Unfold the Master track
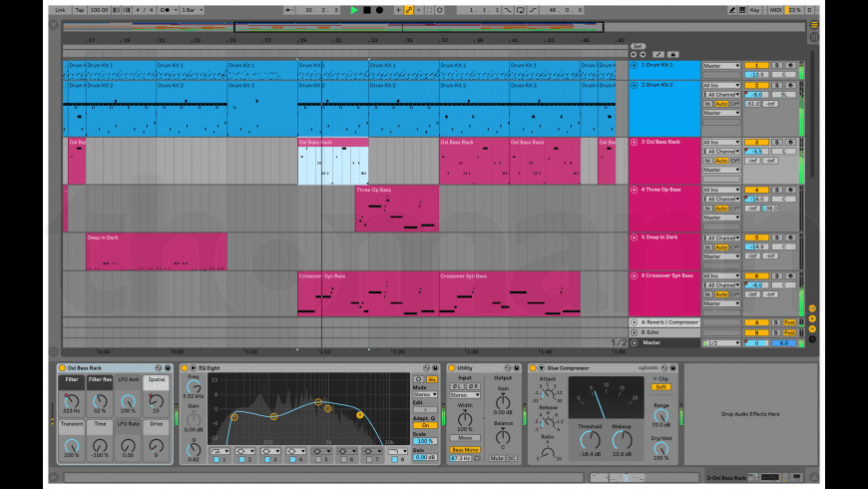The width and height of the screenshot is (868, 489). [x=634, y=342]
